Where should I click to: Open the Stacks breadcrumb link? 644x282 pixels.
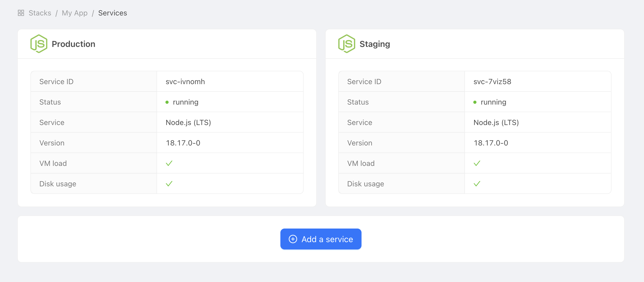click(x=40, y=13)
